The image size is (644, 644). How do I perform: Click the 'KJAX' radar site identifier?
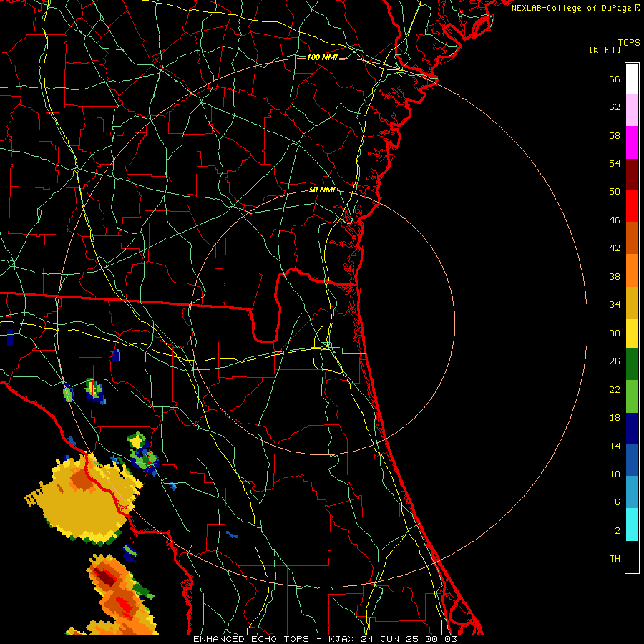tap(341, 639)
